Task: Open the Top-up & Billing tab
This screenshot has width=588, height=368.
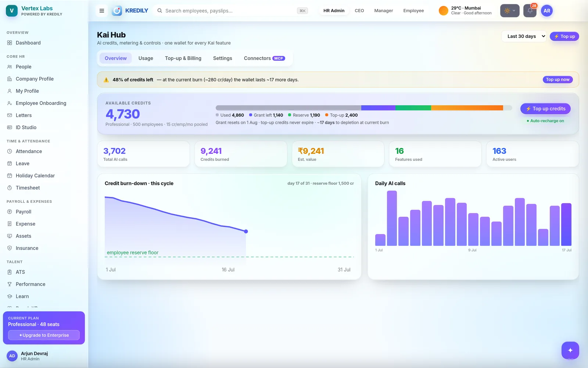Action: 183,58
